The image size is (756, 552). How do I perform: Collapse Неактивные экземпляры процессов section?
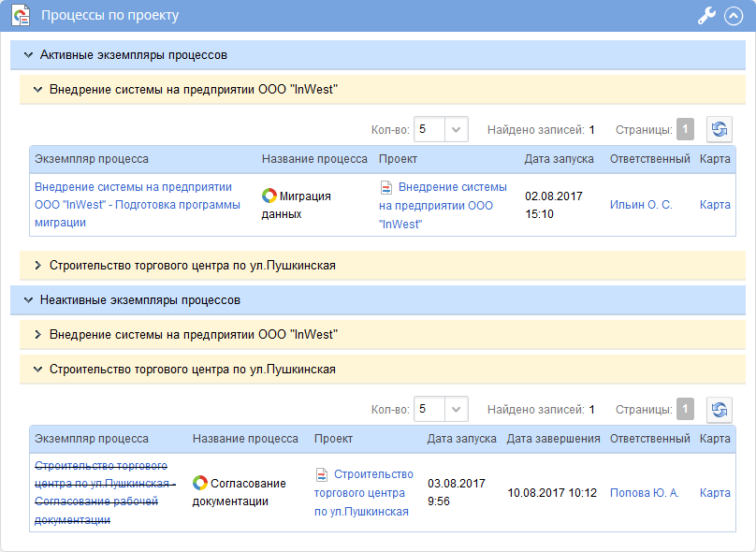click(27, 300)
